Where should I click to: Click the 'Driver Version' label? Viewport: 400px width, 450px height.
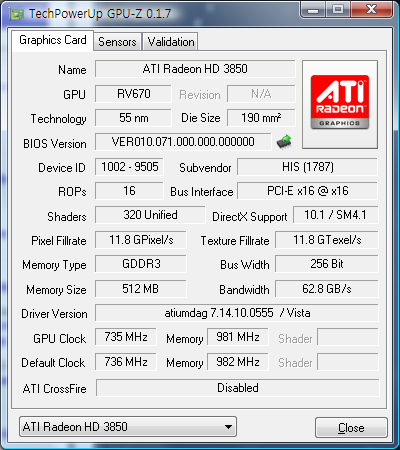54,314
